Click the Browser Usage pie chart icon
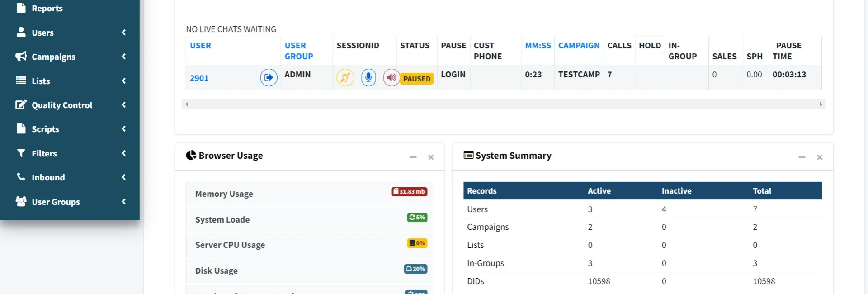 point(191,155)
